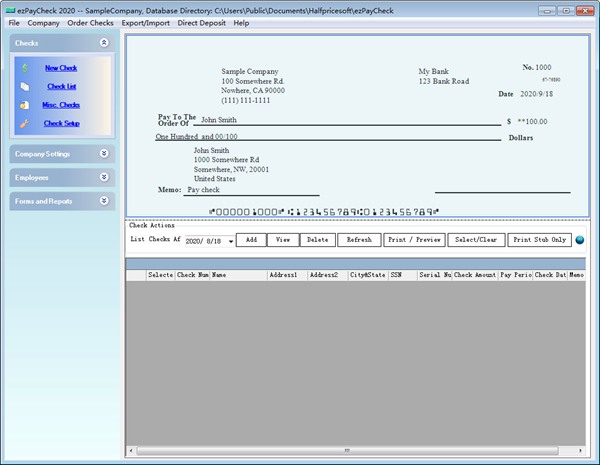Open the List Checks After date dropdown

tap(231, 241)
